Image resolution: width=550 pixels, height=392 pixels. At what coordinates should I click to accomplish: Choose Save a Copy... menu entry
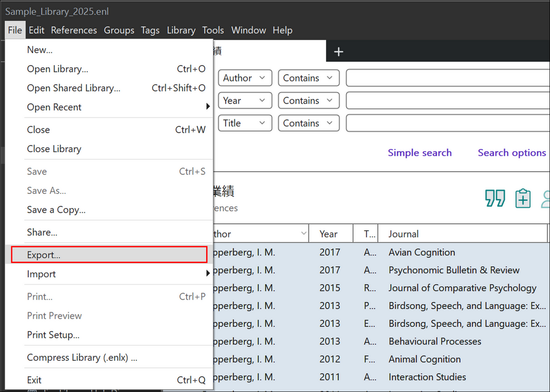tap(110, 210)
